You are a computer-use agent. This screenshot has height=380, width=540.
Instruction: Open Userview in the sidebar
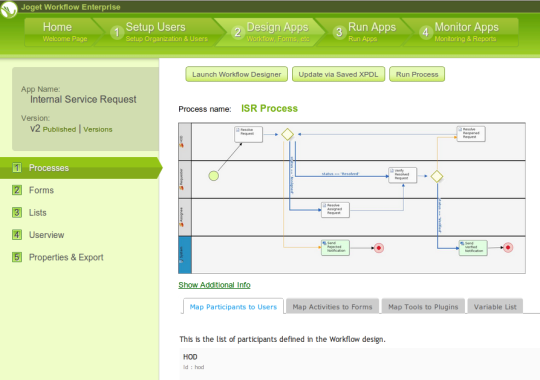(46, 235)
